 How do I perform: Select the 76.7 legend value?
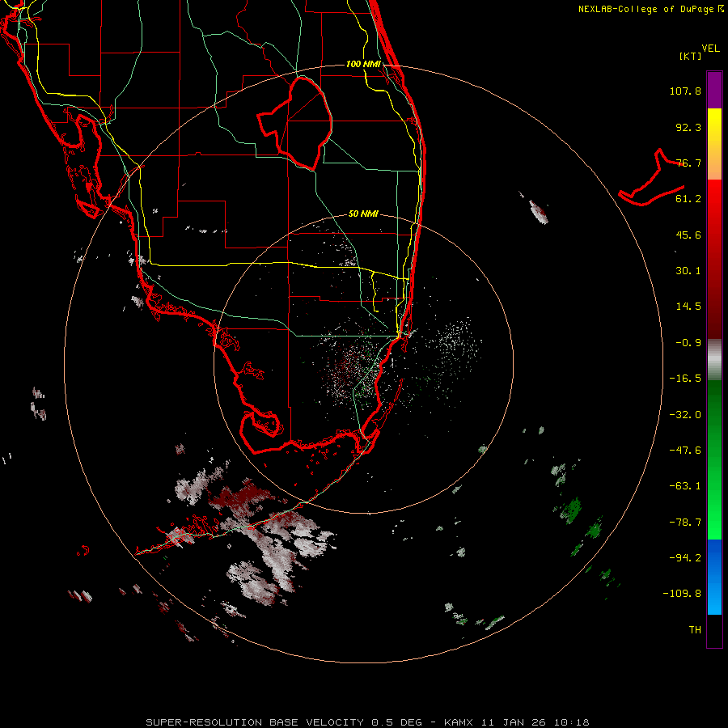pos(688,163)
